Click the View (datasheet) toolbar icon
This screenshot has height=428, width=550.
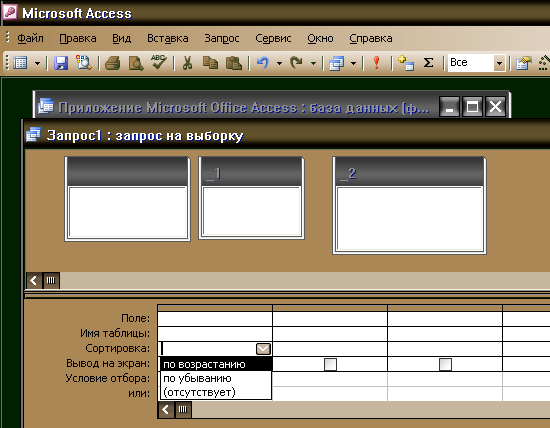coord(20,63)
